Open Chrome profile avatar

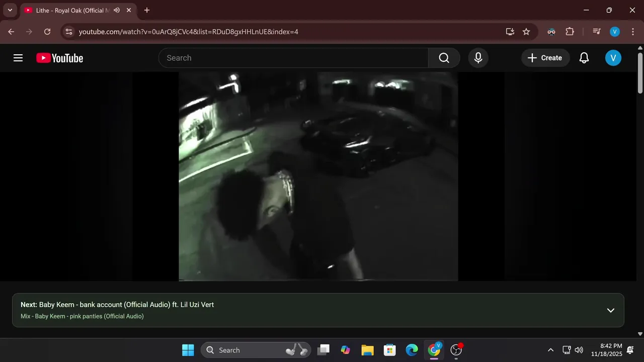(614, 32)
